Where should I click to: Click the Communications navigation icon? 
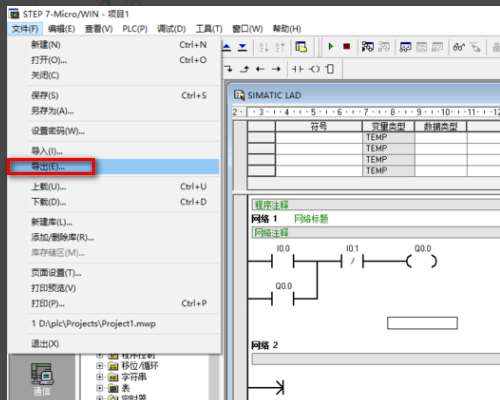(x=42, y=378)
